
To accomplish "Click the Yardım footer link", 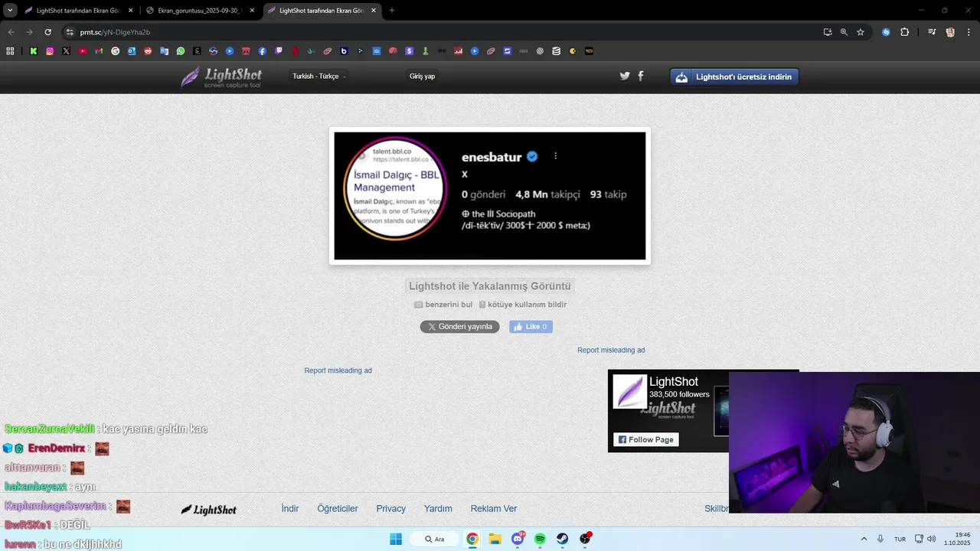I will (438, 509).
